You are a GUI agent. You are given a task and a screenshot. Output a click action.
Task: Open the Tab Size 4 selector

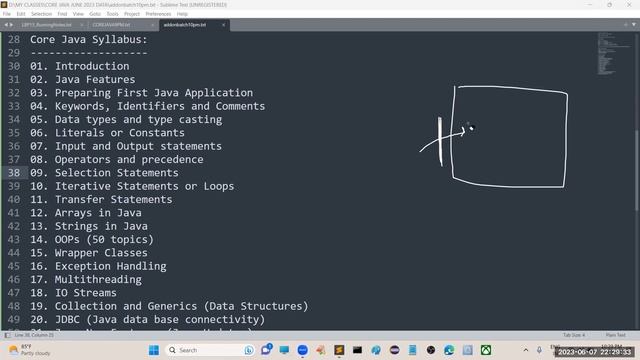(574, 335)
